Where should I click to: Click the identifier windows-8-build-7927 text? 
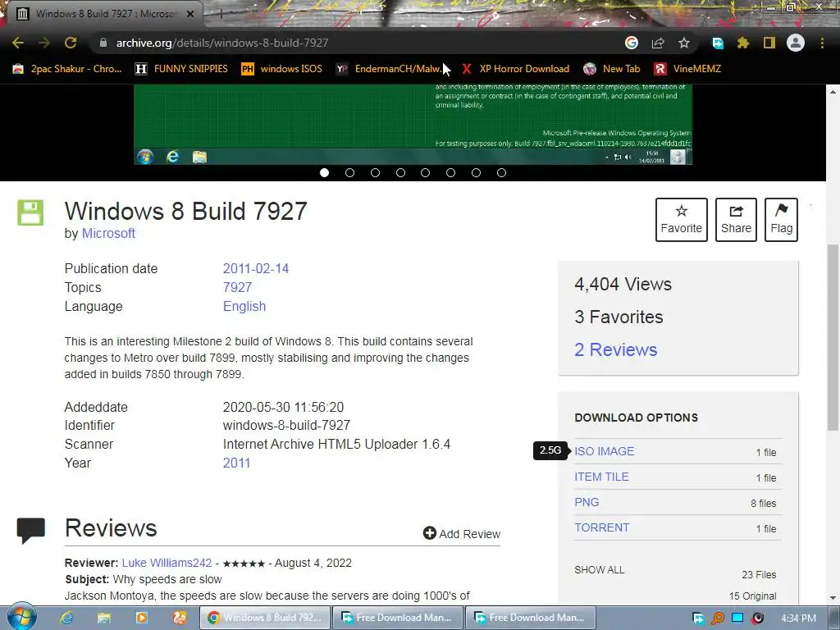pos(286,426)
